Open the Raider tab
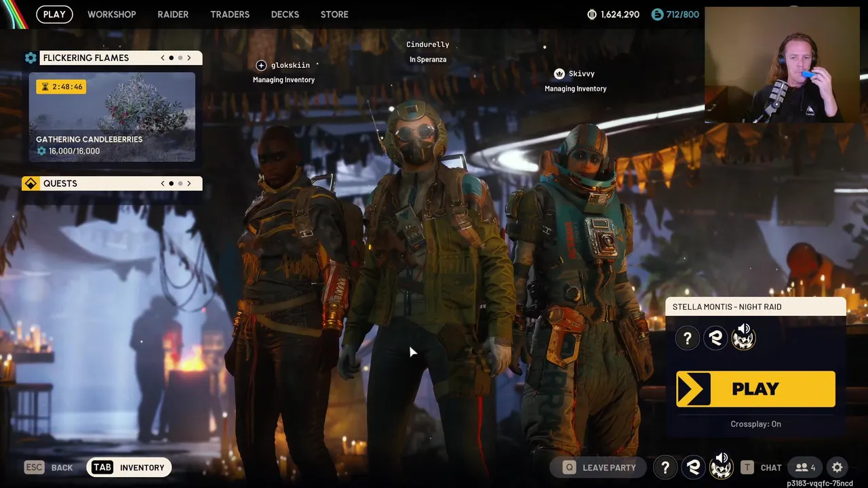This screenshot has width=868, height=488. (173, 14)
